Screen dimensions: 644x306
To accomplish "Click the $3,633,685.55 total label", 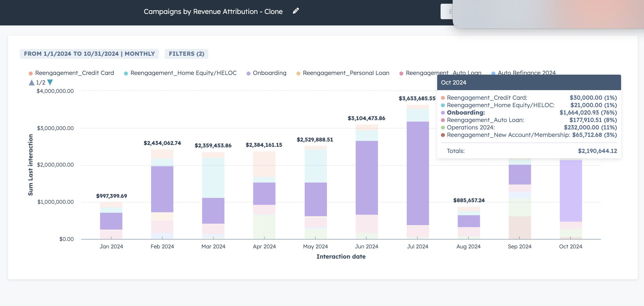I will 417,98.
